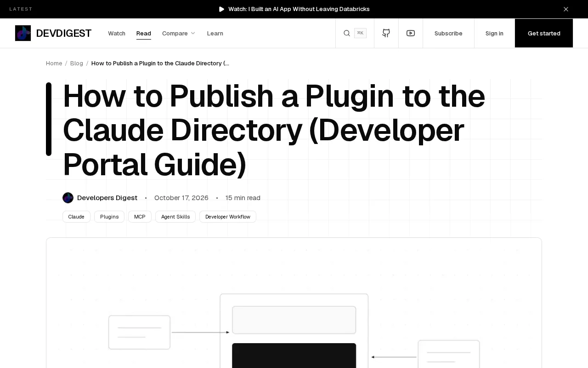Click the play icon in banner
The height and width of the screenshot is (368, 588).
point(222,9)
